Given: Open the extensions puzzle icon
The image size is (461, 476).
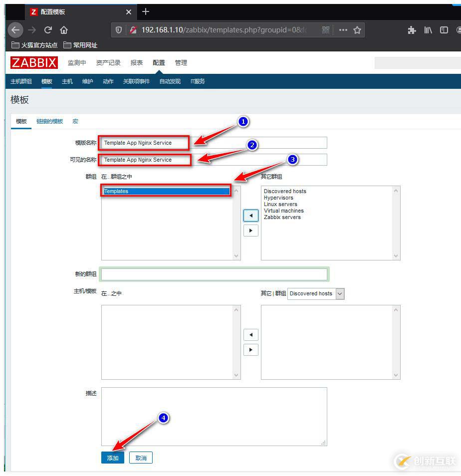Looking at the screenshot, I should [x=412, y=30].
